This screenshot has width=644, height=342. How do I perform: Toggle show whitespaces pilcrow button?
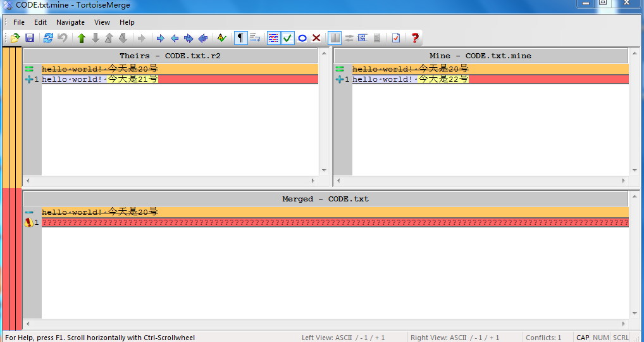240,38
